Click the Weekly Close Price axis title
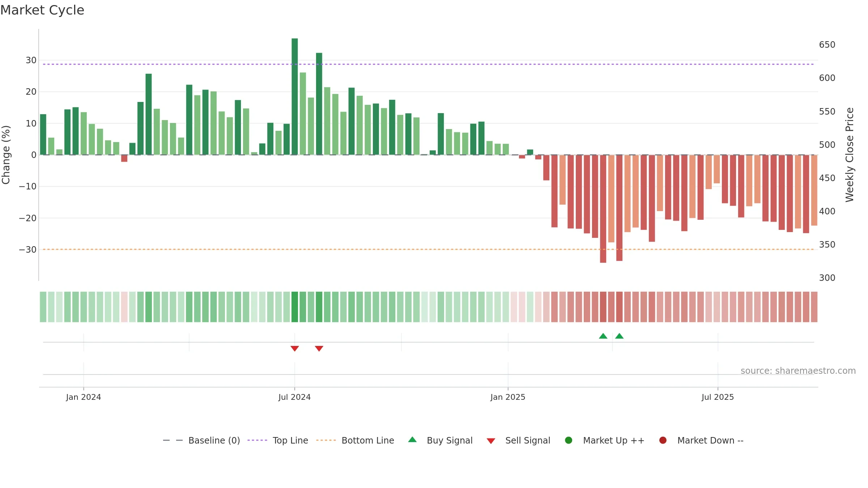 pos(850,155)
